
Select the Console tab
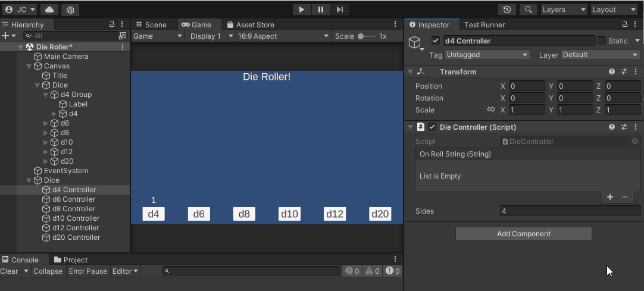20,260
